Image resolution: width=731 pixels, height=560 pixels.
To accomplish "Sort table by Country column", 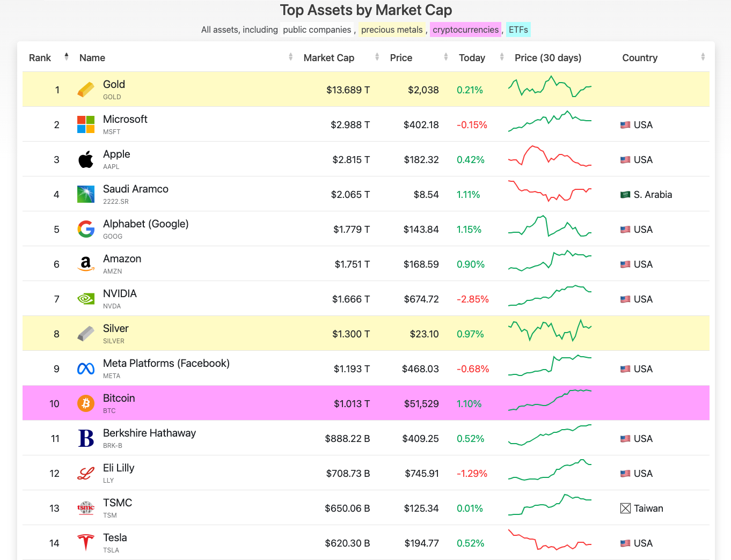I will click(639, 57).
